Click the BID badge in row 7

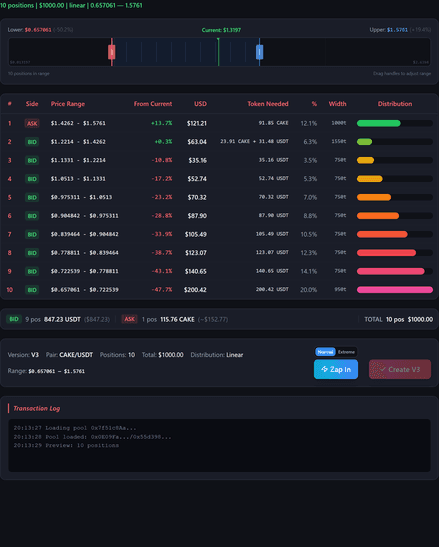pos(32,234)
